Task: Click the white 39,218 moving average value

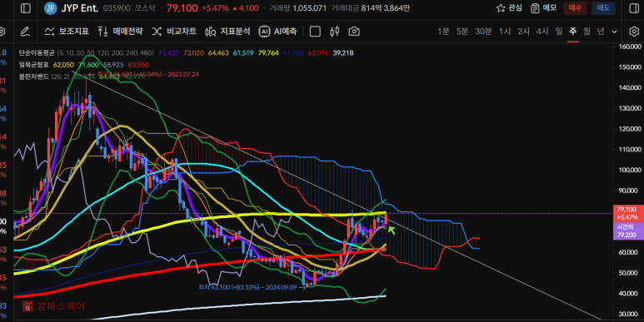Action: click(x=343, y=53)
